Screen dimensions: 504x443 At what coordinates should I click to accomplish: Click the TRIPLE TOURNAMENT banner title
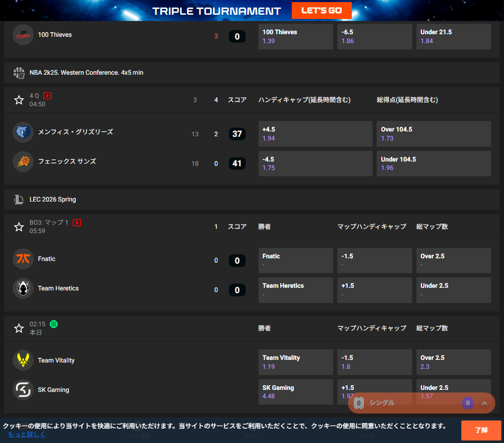pos(216,11)
